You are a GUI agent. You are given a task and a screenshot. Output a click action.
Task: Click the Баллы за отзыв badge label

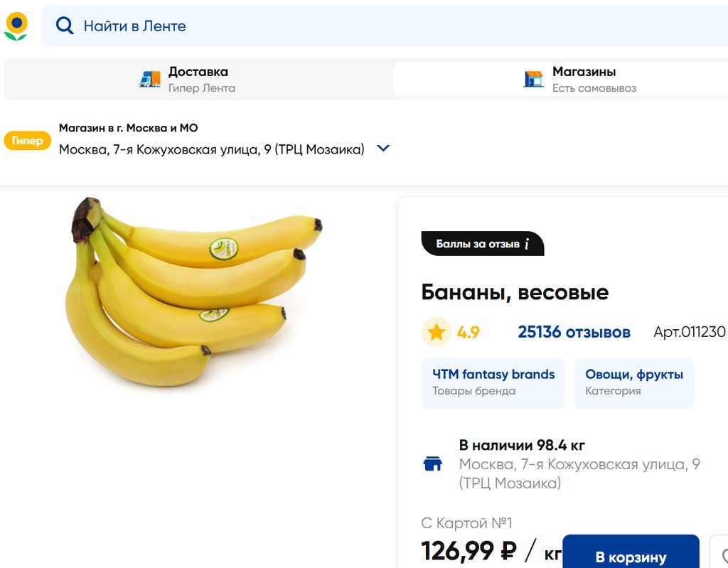coord(477,244)
